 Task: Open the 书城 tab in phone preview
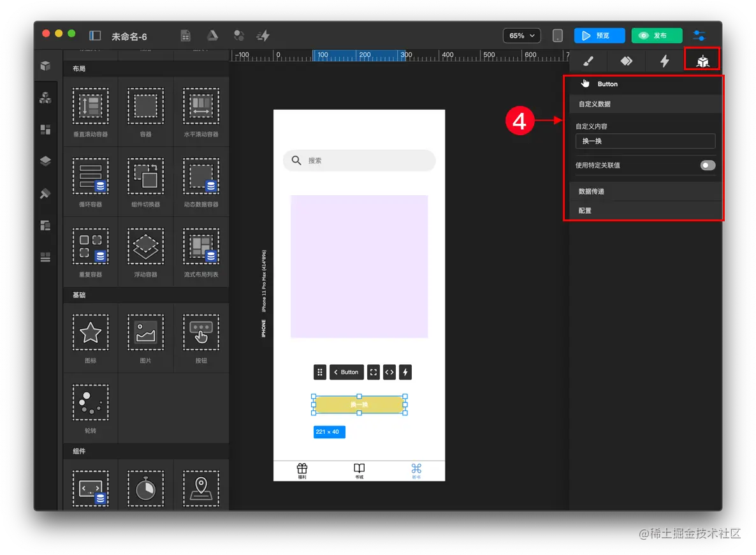pyautogui.click(x=360, y=471)
